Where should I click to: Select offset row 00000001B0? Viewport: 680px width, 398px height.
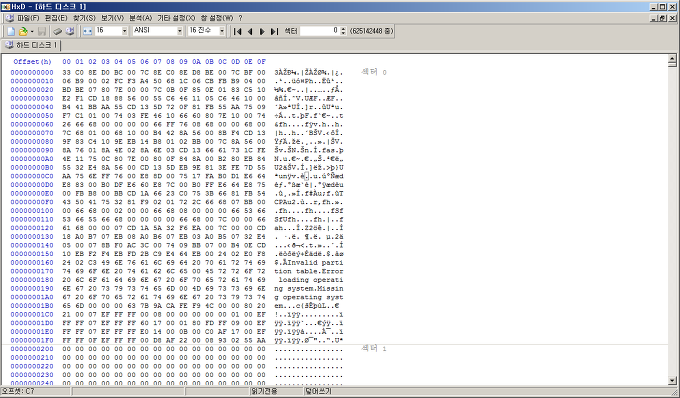[32, 306]
